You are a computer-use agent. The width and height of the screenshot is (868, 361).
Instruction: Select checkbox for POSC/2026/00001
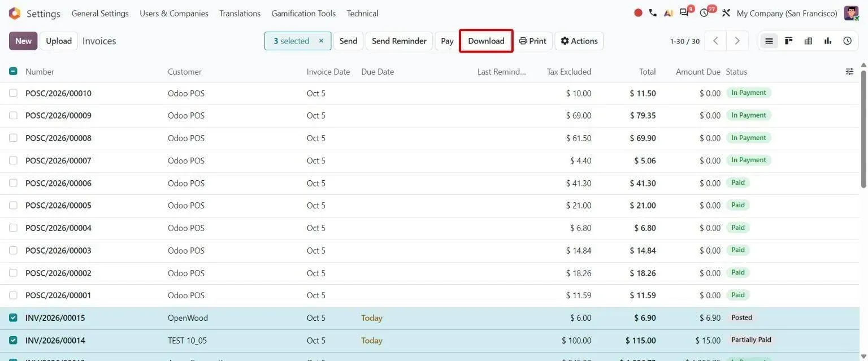[13, 295]
